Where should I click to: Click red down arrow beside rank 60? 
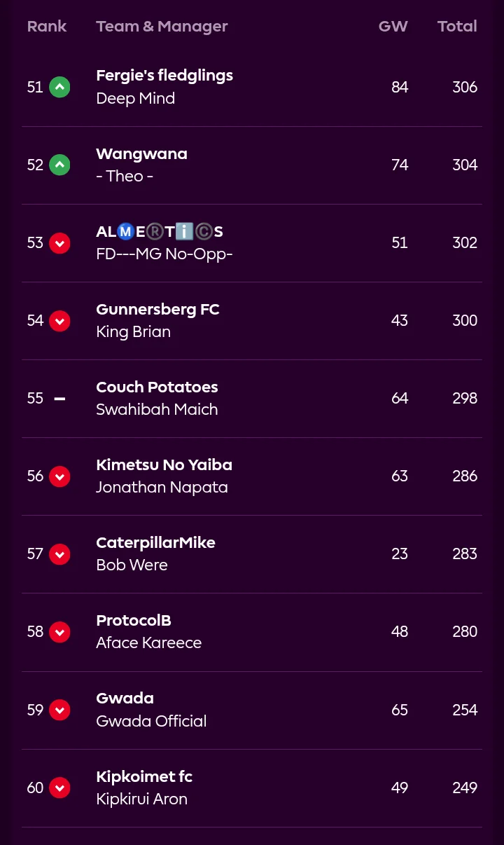tap(59, 788)
